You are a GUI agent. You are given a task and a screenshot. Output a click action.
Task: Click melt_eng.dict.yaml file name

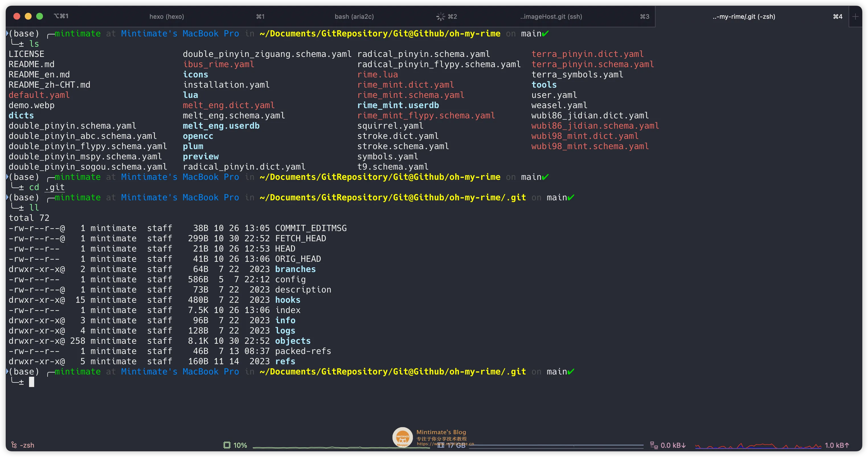coord(229,105)
